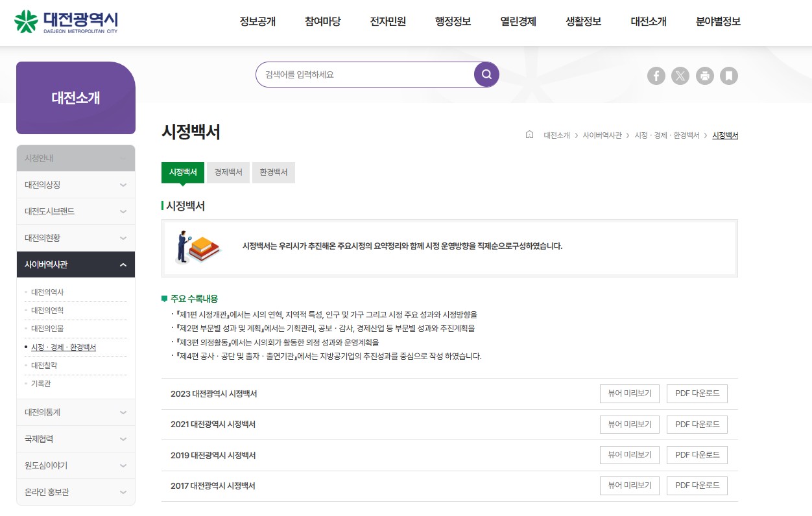Share page via Facebook icon
The height and width of the screenshot is (516, 812).
pos(656,76)
